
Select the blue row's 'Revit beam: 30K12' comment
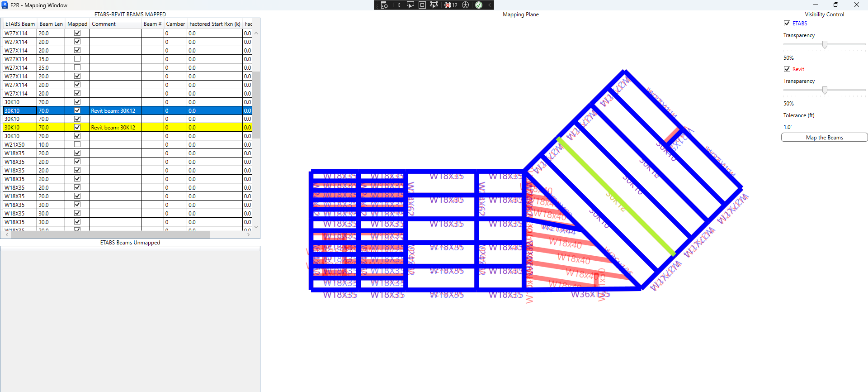113,111
